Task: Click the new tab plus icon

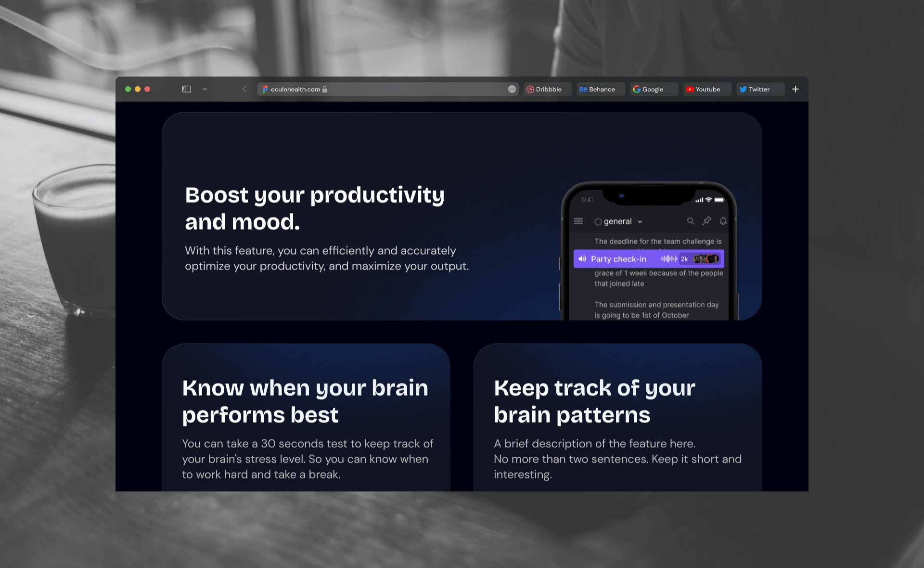Action: pos(796,88)
